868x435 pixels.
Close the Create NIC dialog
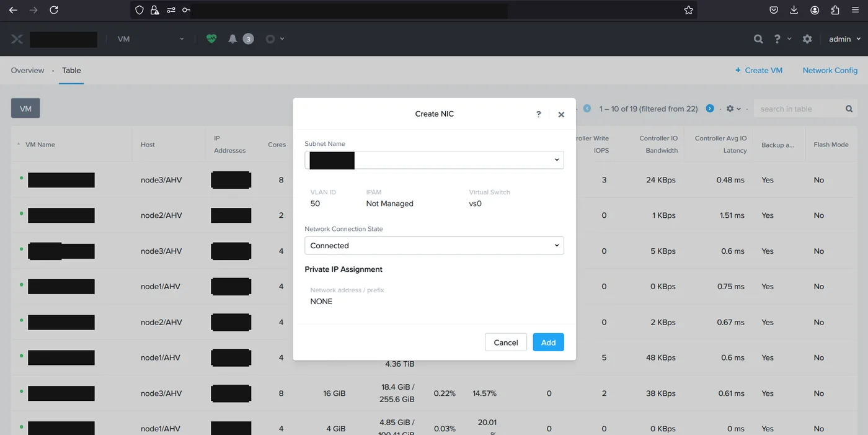coord(561,114)
